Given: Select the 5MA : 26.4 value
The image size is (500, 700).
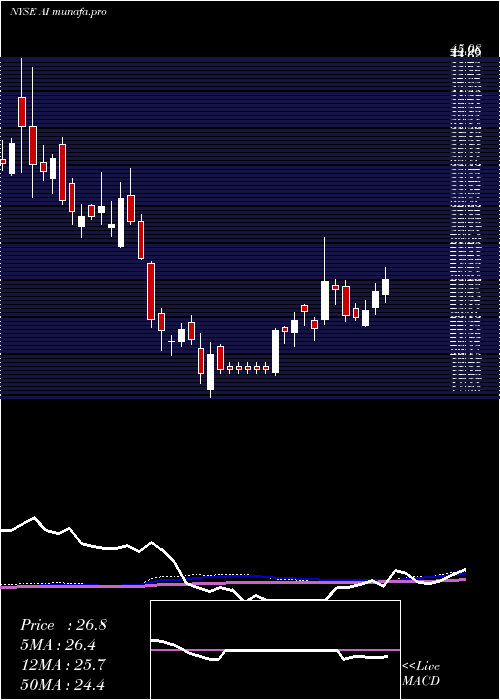Looking at the screenshot, I should tap(58, 645).
